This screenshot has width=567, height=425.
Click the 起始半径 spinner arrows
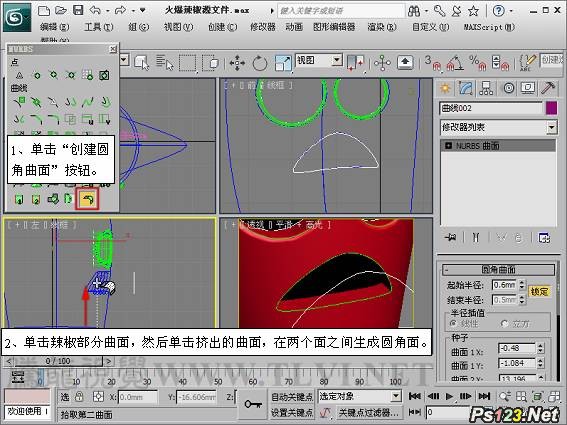pyautogui.click(x=521, y=285)
